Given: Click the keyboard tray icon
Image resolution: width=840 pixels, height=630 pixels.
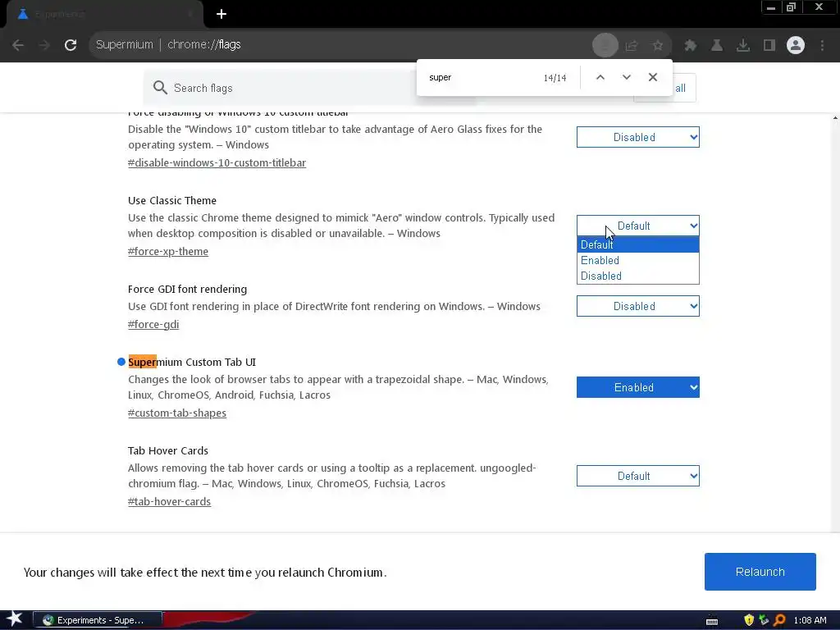Looking at the screenshot, I should 712,621.
